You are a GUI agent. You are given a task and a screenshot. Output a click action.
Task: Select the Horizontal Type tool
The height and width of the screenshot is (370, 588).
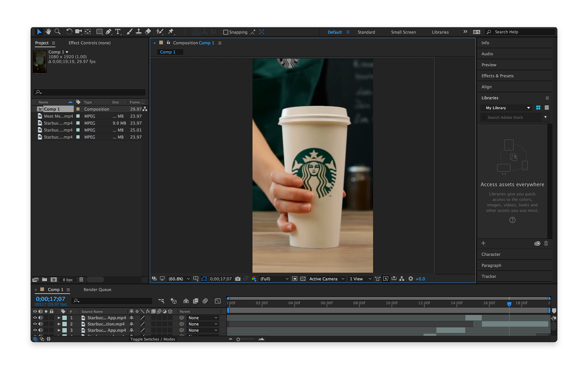click(x=118, y=32)
